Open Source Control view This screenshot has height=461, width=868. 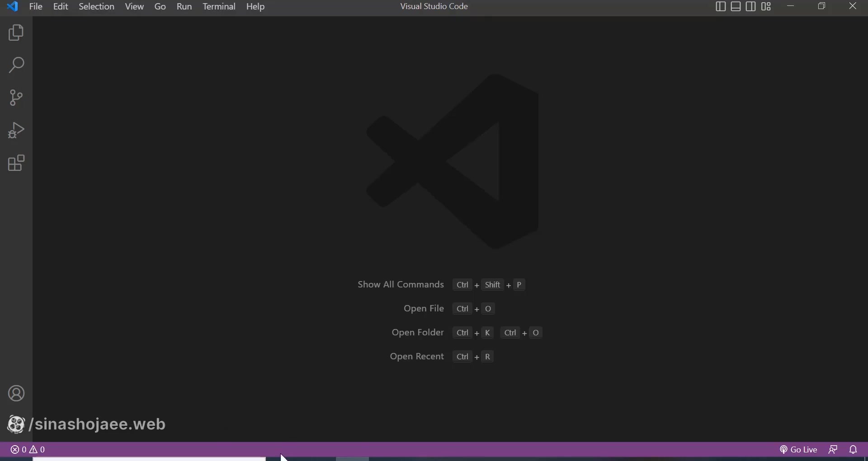tap(16, 98)
